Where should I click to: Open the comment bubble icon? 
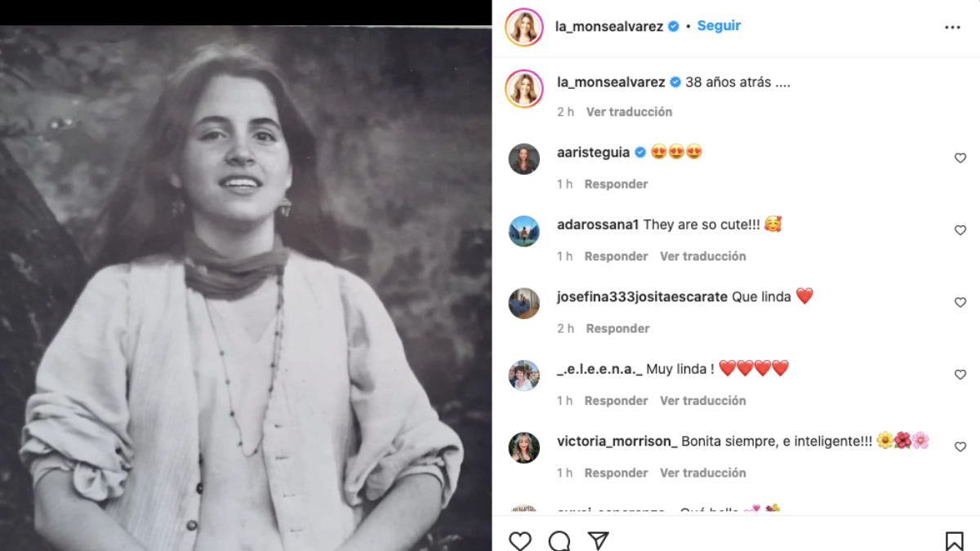click(559, 540)
